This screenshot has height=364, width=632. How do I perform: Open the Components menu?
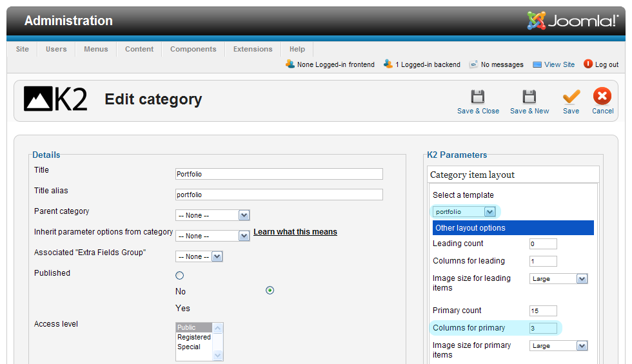193,49
